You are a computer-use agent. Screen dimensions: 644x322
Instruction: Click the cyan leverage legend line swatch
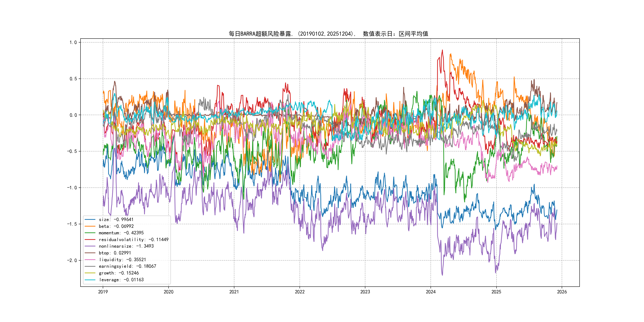pos(90,280)
